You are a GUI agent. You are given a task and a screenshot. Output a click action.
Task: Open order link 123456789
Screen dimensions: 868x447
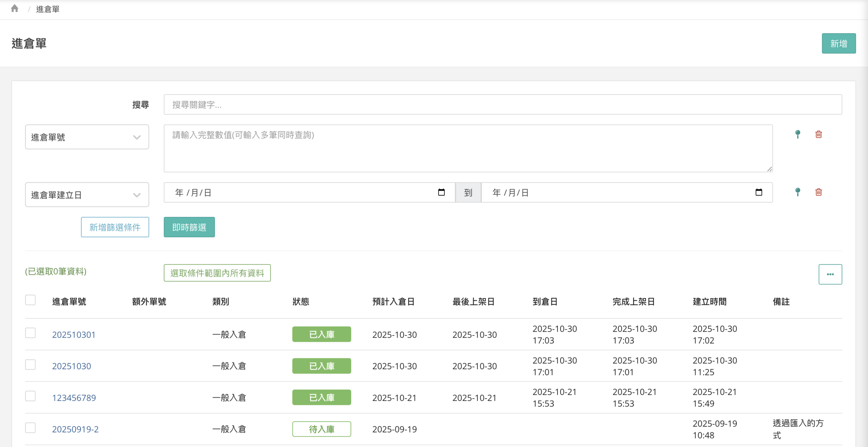74,398
